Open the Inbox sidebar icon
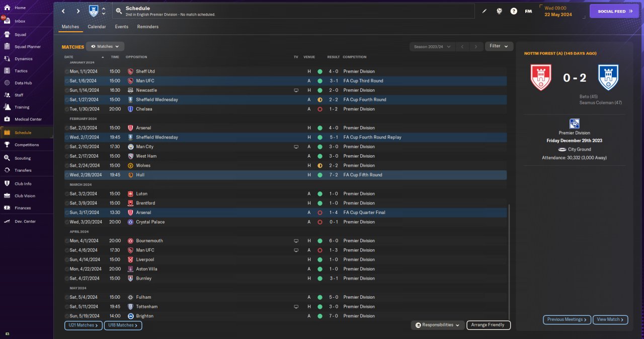The image size is (644, 339). 7,21
